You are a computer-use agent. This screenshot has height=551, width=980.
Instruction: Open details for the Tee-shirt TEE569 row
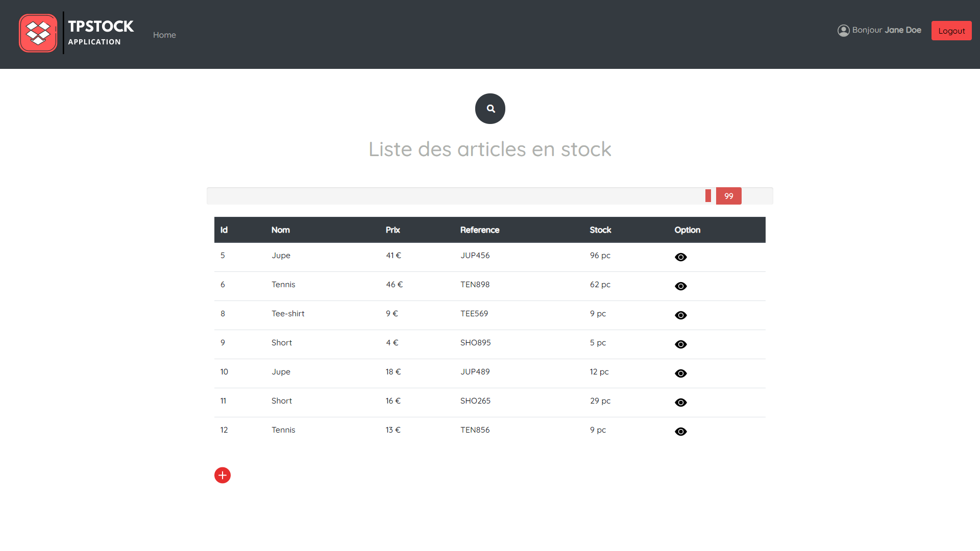click(681, 315)
